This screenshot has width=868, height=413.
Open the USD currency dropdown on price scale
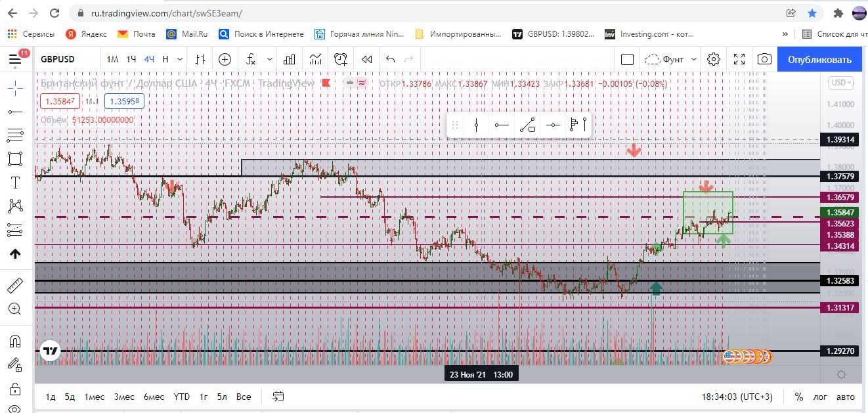pos(841,83)
